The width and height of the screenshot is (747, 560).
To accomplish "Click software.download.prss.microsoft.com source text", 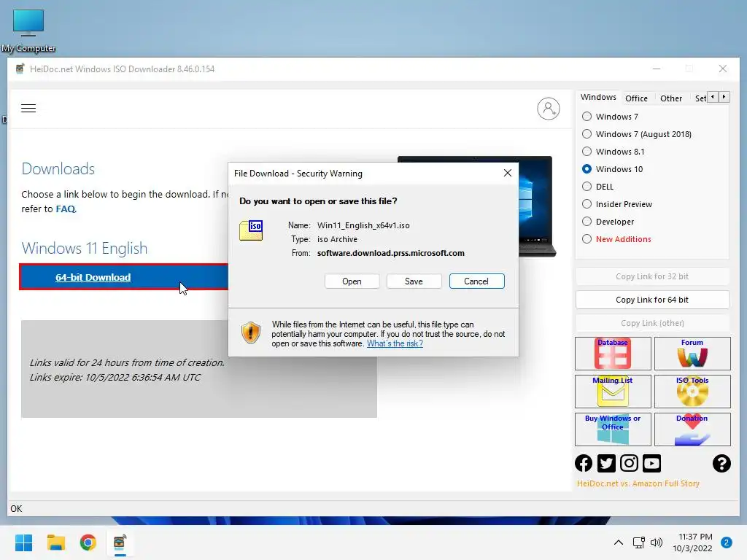I will 391,253.
